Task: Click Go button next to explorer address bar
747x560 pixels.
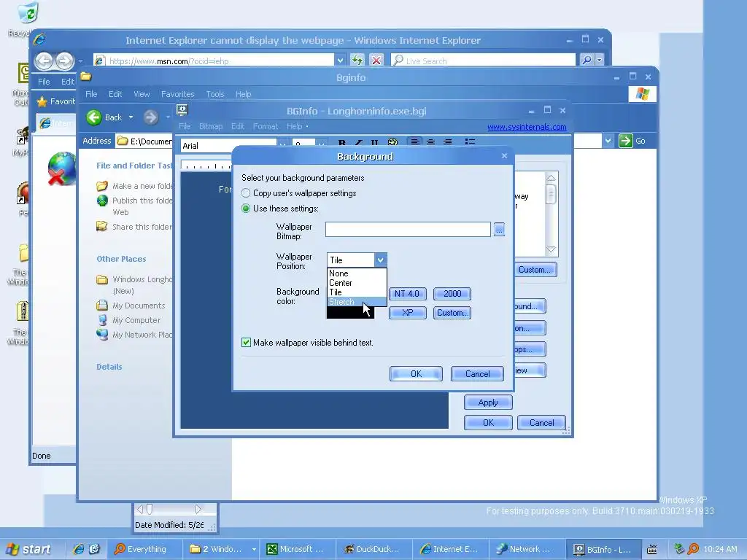Action: [632, 141]
